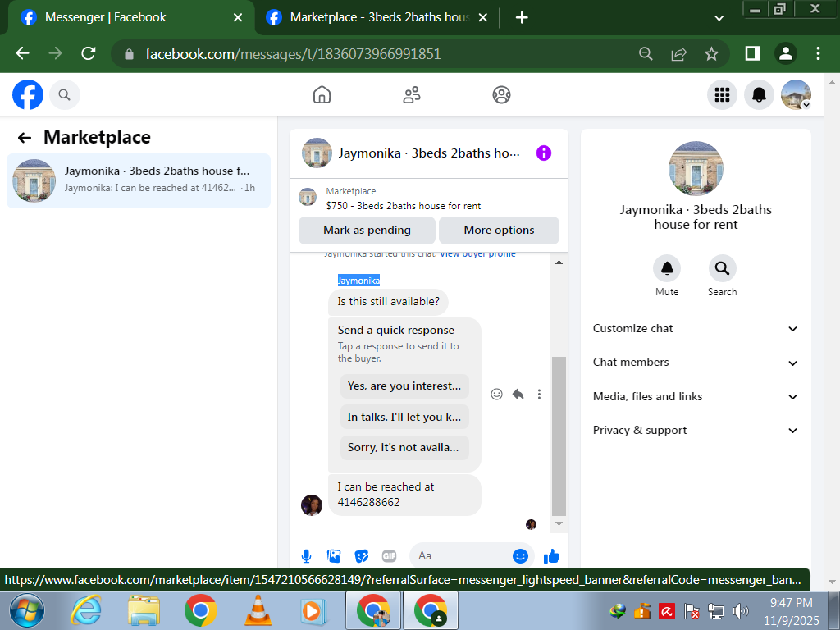Open Chrome tab search dropdown arrow

click(x=719, y=18)
